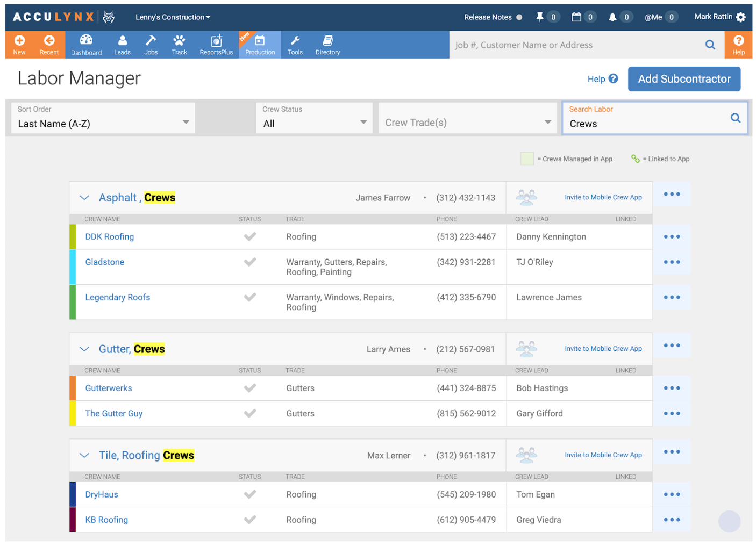
Task: Toggle status checkmark for Gutterwerks
Action: (250, 388)
